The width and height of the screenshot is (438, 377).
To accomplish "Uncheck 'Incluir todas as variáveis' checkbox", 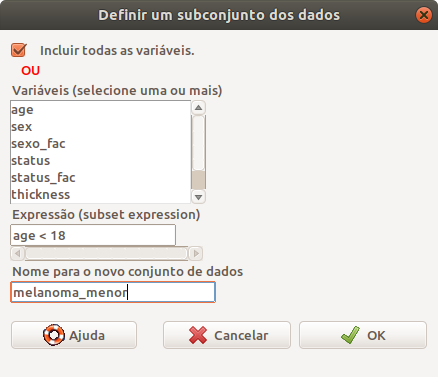I will pyautogui.click(x=19, y=50).
